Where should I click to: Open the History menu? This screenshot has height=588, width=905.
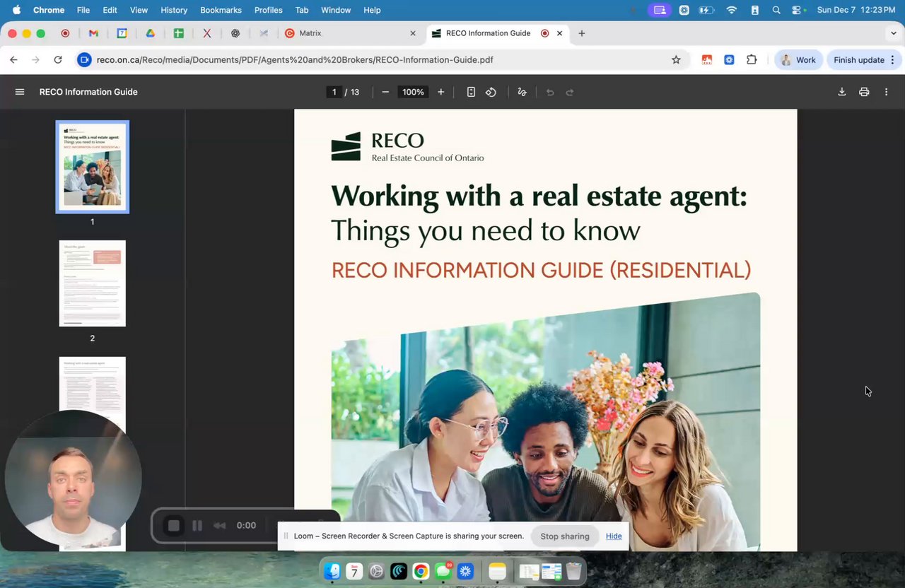pos(174,10)
